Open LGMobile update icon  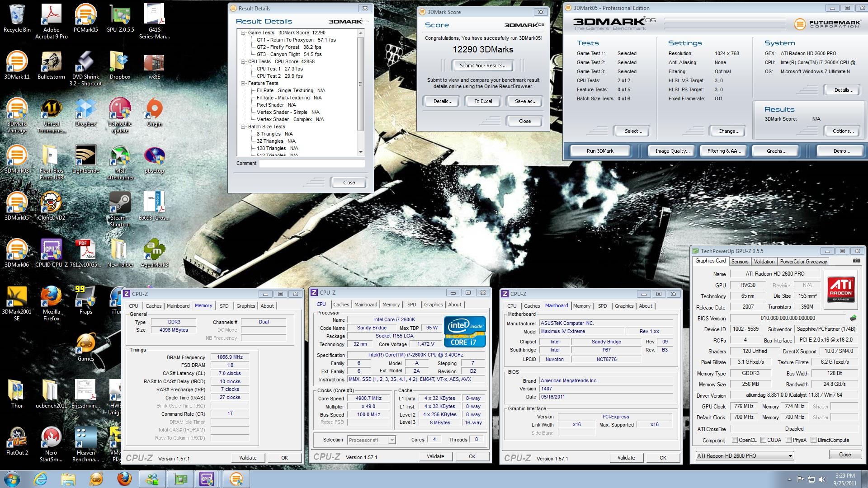pos(120,115)
